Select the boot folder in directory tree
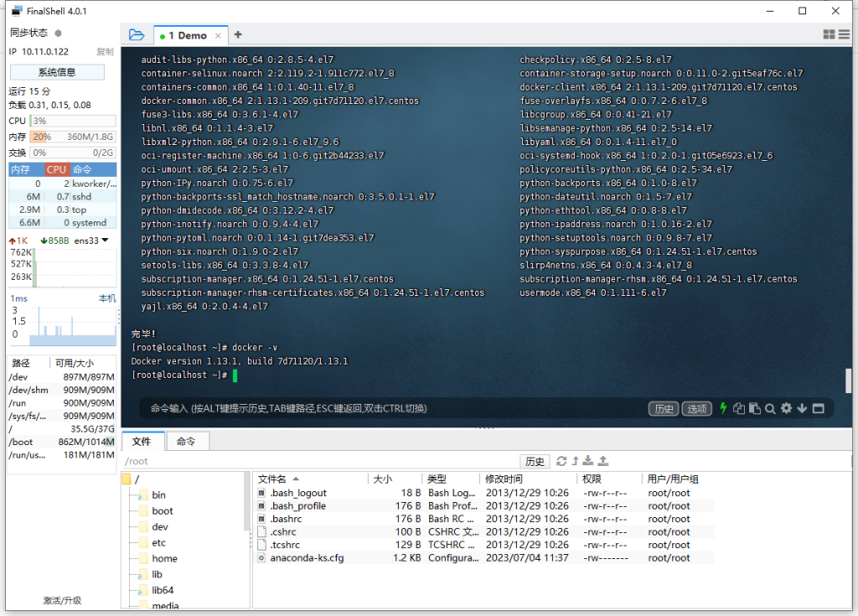Image resolution: width=858 pixels, height=616 pixels. tap(162, 511)
